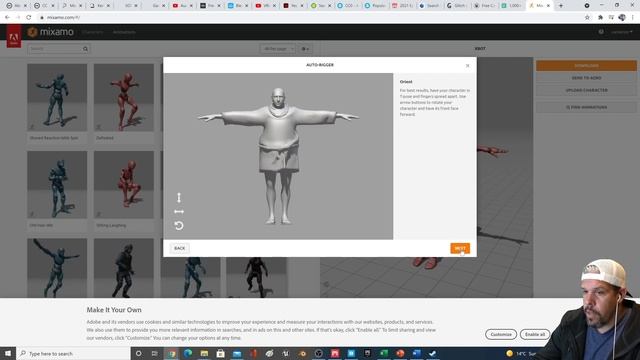This screenshot has width=640, height=360.
Task: Open a new browser tab with plus
Action: click(x=561, y=6)
